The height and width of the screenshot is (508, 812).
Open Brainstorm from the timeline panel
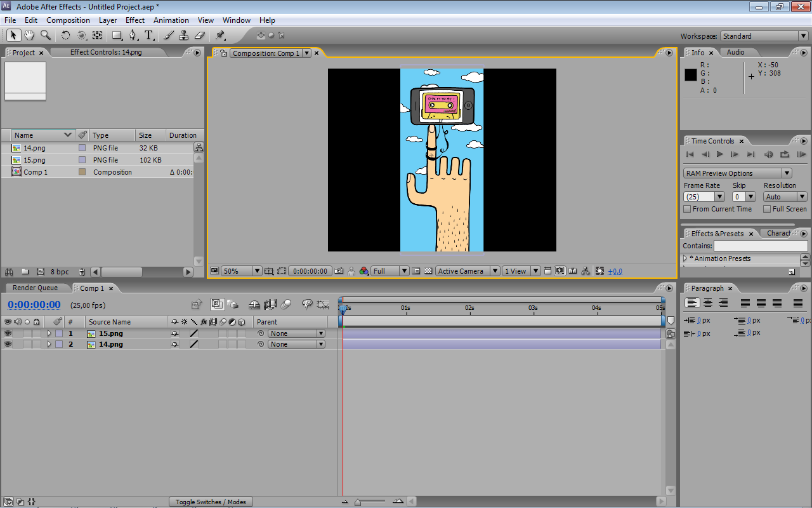pos(307,305)
